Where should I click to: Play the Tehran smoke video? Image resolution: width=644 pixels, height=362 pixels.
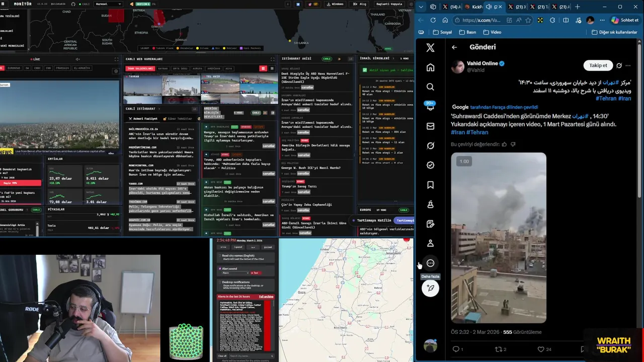[498, 237]
